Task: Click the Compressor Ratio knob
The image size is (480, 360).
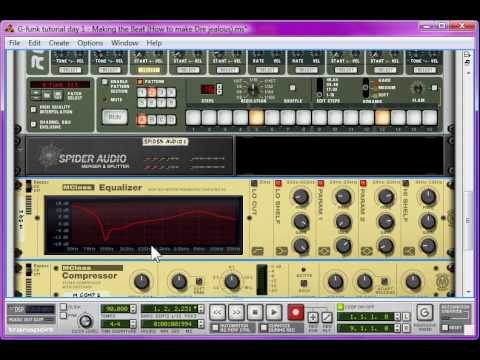Action: point(232,282)
